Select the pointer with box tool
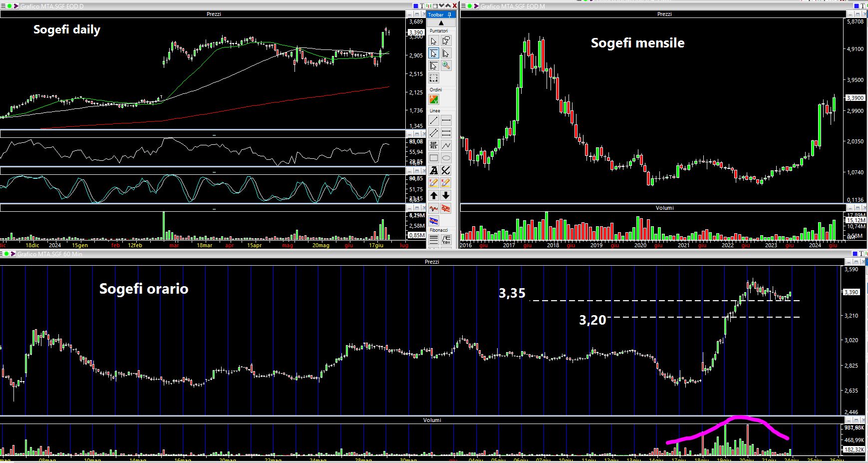Screen dimensions: 868x463 434,65
